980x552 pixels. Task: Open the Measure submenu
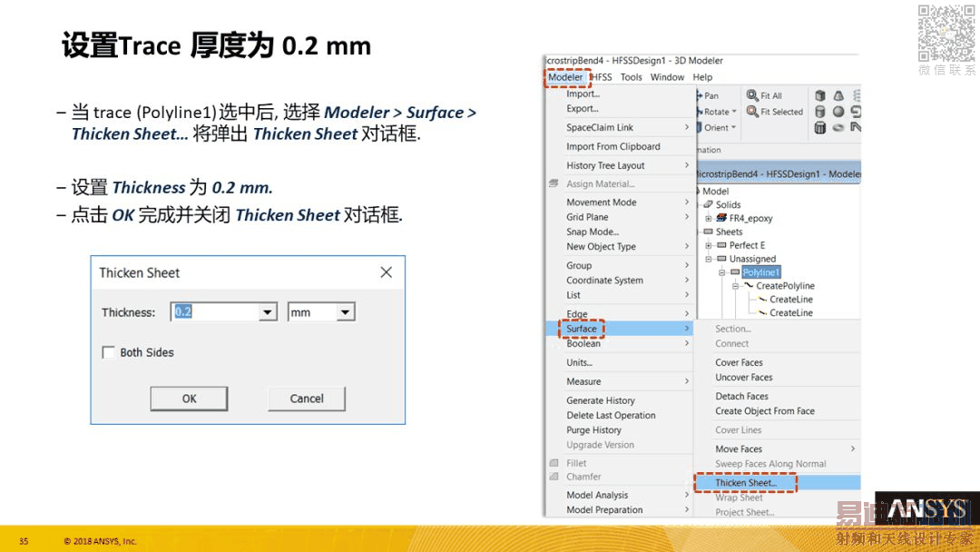coord(620,381)
